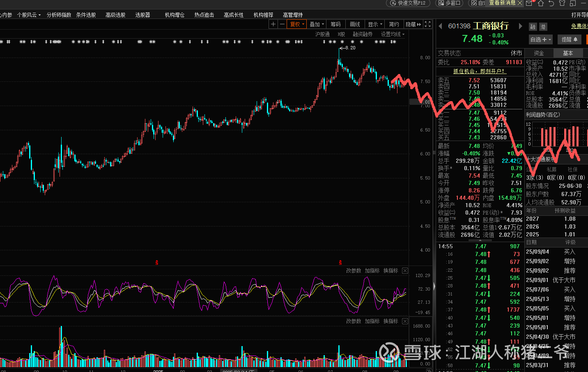This screenshot has height=372, width=588.
Task: Click the 免费体 link at top right
Action: (x=579, y=26)
